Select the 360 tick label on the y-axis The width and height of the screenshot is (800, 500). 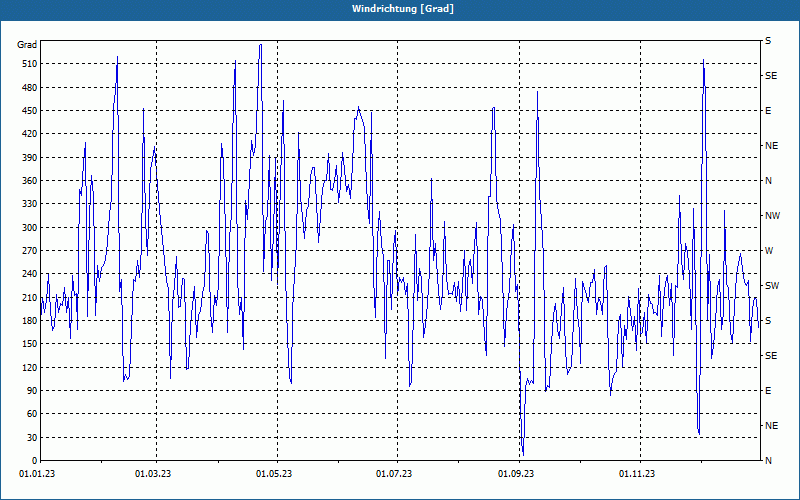[x=30, y=181]
